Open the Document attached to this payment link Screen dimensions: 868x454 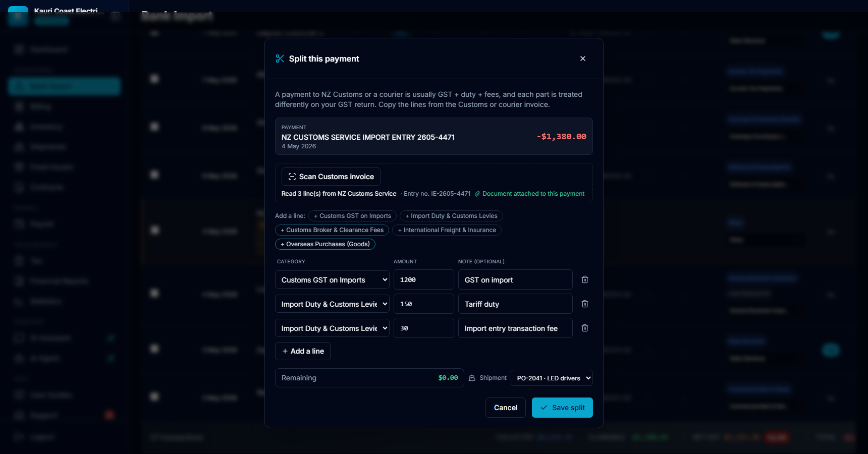coord(529,194)
